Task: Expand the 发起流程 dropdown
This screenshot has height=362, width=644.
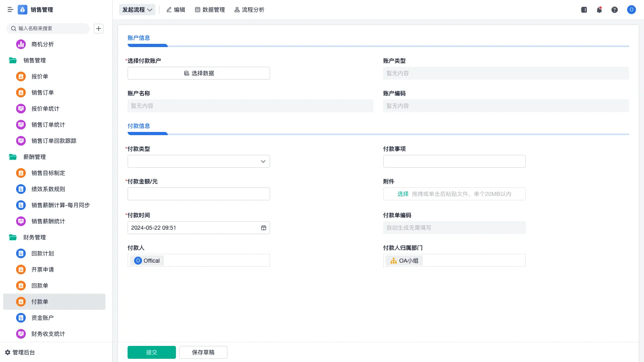Action: pyautogui.click(x=137, y=10)
